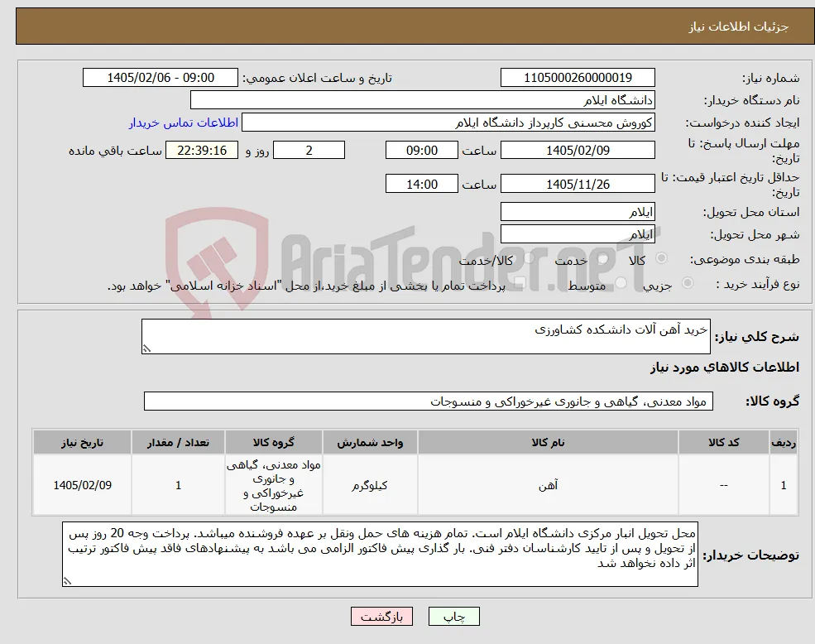Click the delivery province field ایلام

tap(578, 212)
